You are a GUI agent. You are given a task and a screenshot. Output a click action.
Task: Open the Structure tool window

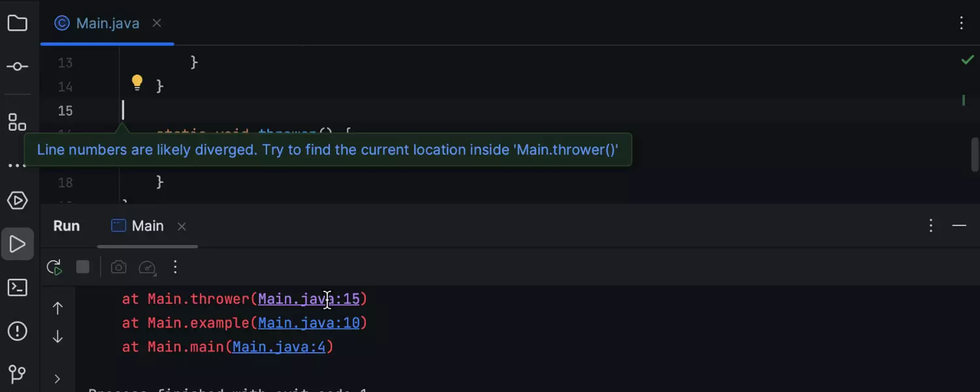(x=17, y=122)
